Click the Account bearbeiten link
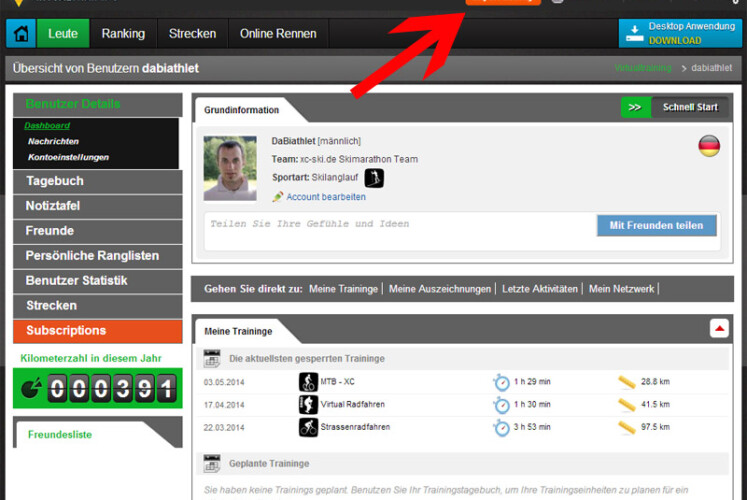The image size is (747, 500). click(325, 197)
